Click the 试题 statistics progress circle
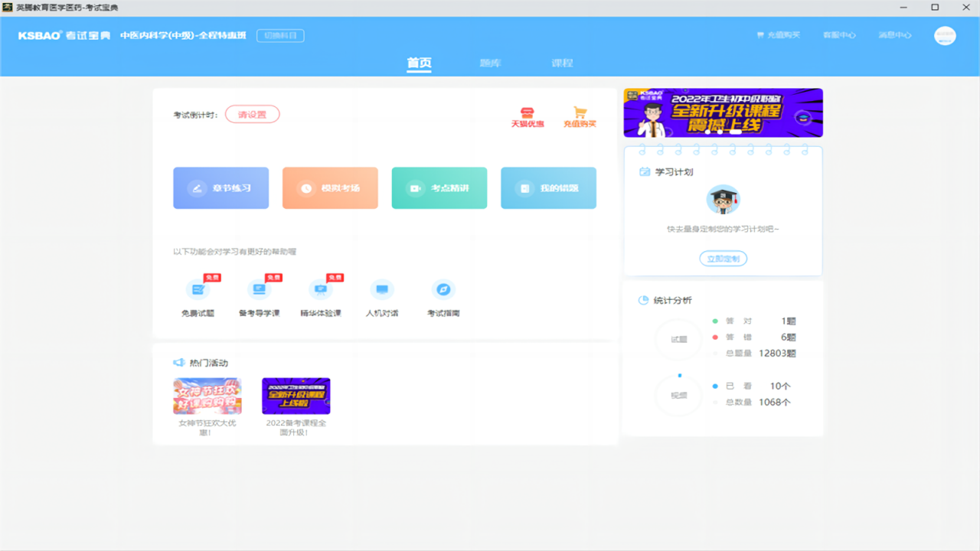980x551 pixels. 678,337
